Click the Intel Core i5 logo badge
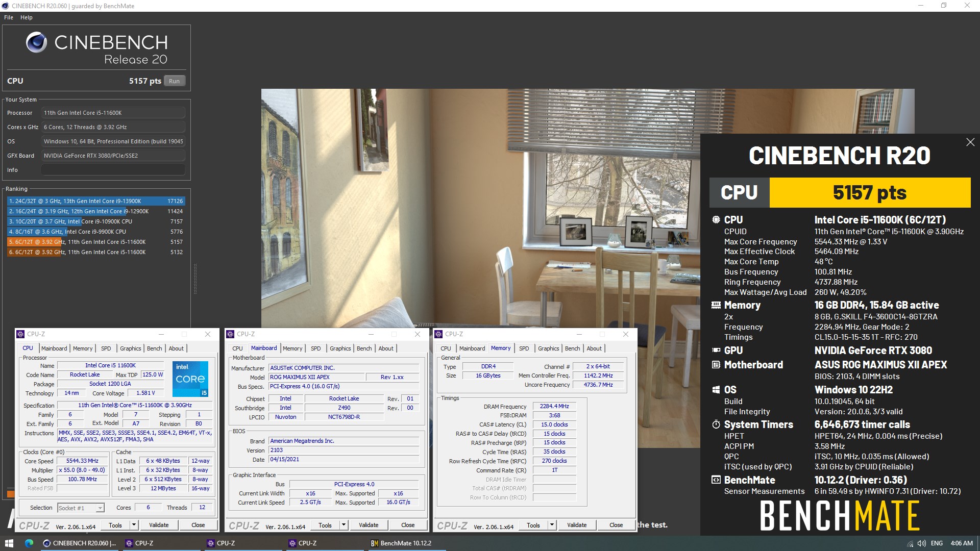 tap(190, 379)
